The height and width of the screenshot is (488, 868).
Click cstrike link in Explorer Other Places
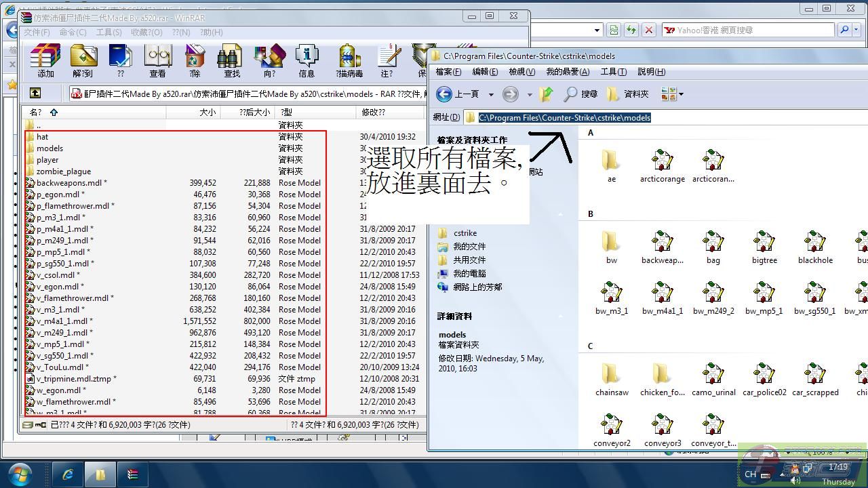pyautogui.click(x=465, y=233)
